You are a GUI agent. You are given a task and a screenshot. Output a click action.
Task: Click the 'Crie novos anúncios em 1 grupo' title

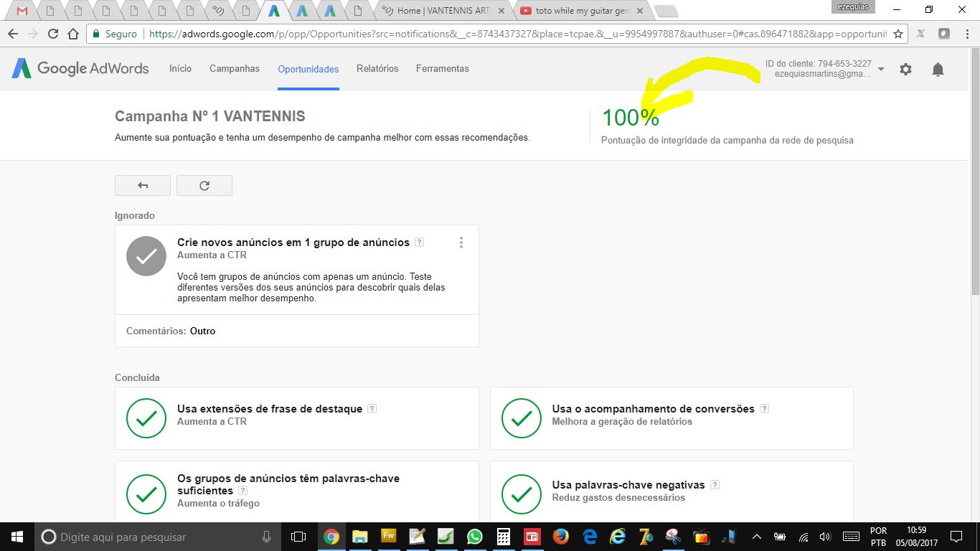(x=293, y=242)
